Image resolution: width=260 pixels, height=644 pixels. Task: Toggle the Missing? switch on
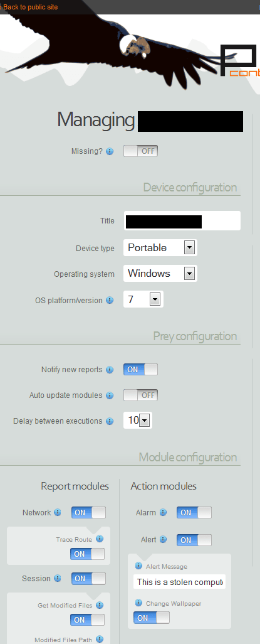click(x=140, y=151)
